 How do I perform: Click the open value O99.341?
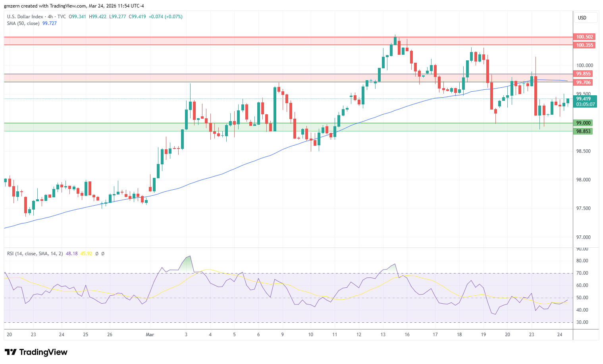pyautogui.click(x=77, y=17)
